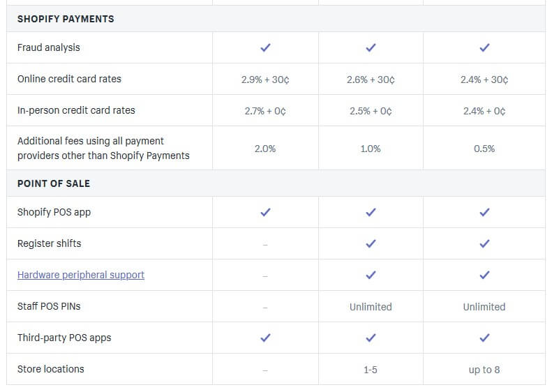Click the Online credit card rates label
552x392 pixels.
[69, 79]
